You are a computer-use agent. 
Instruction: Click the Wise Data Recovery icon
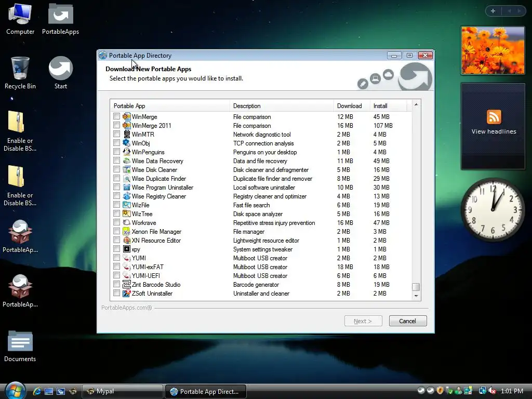point(127,161)
